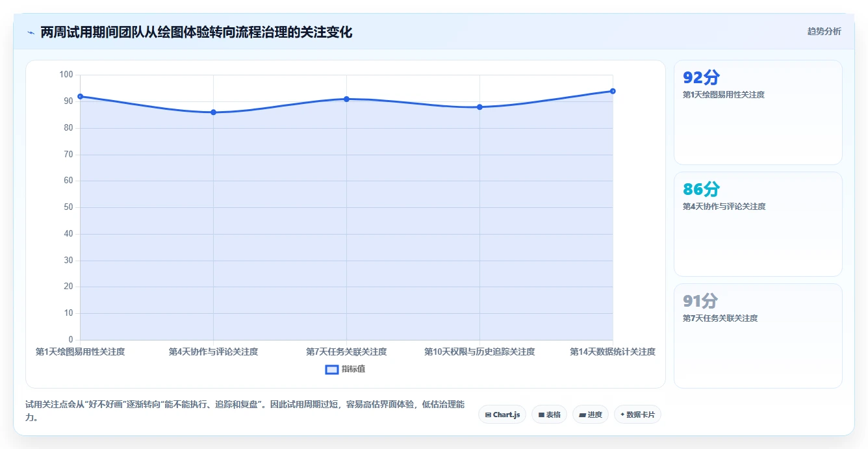Select the 数据卡片 tag chip
Image resolution: width=868 pixels, height=449 pixels.
pyautogui.click(x=637, y=415)
